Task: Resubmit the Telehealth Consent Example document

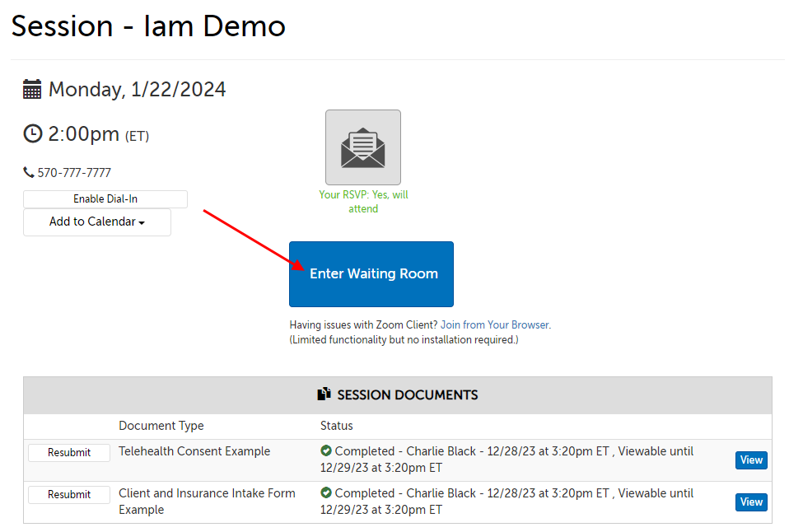Action: pos(69,453)
